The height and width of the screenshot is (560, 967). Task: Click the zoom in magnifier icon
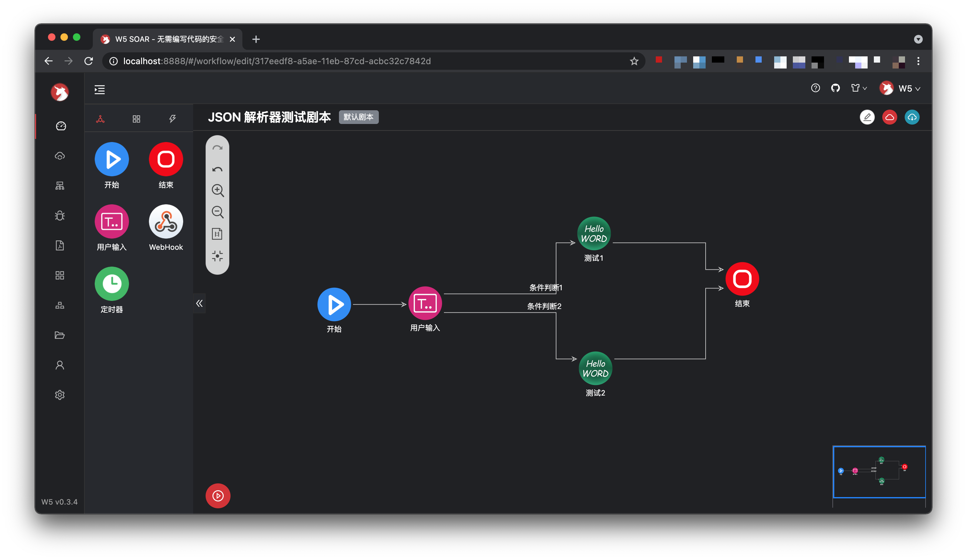coord(217,190)
